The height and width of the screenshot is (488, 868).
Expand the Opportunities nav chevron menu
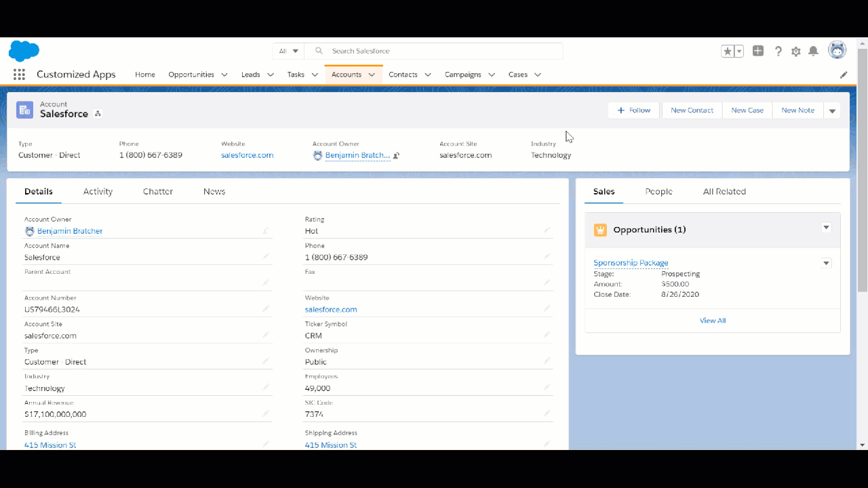pyautogui.click(x=224, y=75)
